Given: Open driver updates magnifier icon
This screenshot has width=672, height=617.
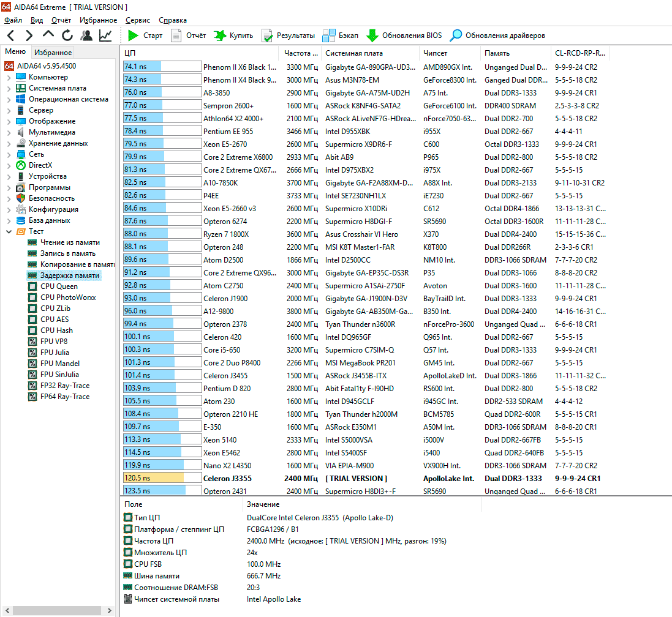Looking at the screenshot, I should point(456,36).
